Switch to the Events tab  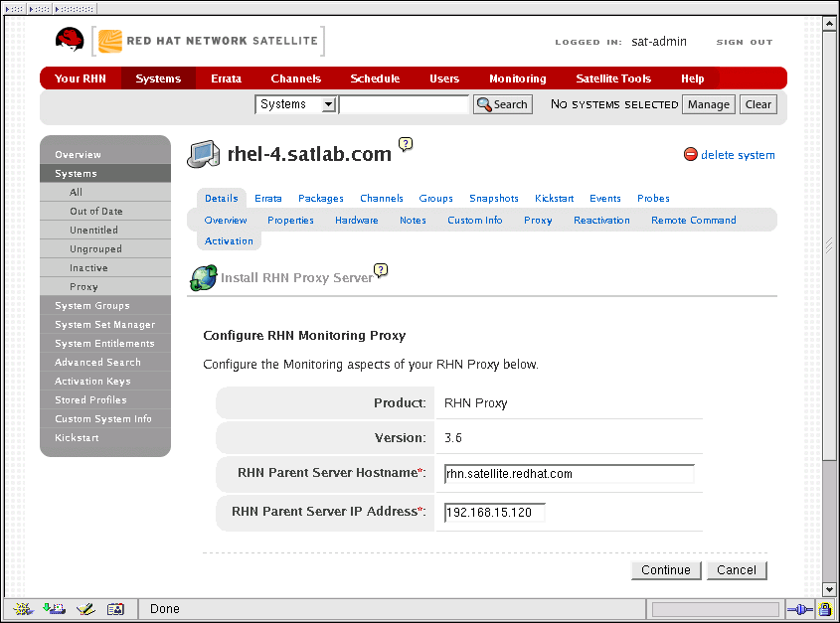tap(604, 198)
